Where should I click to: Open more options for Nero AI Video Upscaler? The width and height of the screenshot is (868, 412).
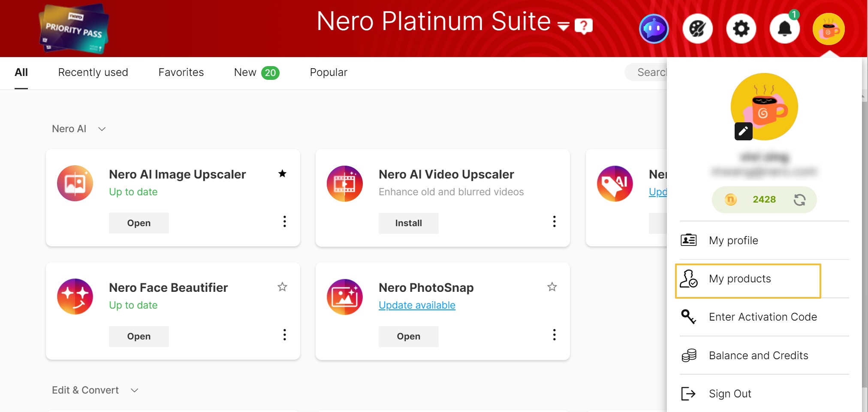(x=554, y=221)
